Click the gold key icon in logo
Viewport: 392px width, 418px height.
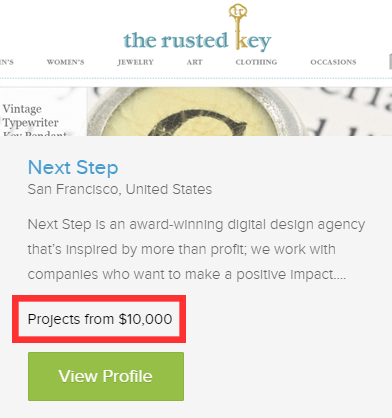tap(238, 26)
